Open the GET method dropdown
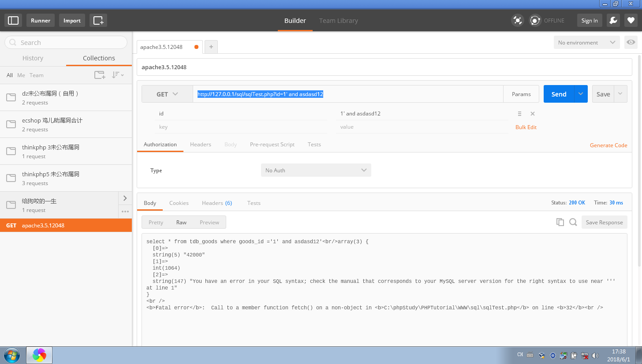The width and height of the screenshot is (642, 364). pyautogui.click(x=167, y=94)
